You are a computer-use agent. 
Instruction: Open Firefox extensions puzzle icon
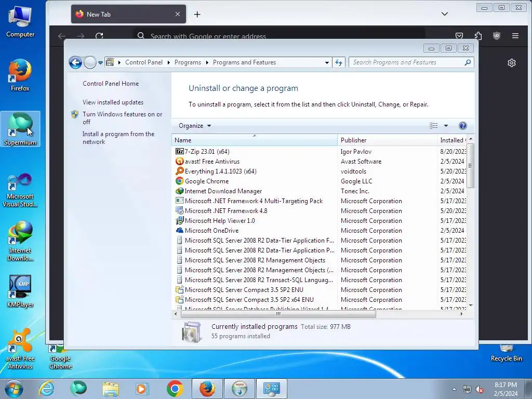pyautogui.click(x=478, y=36)
